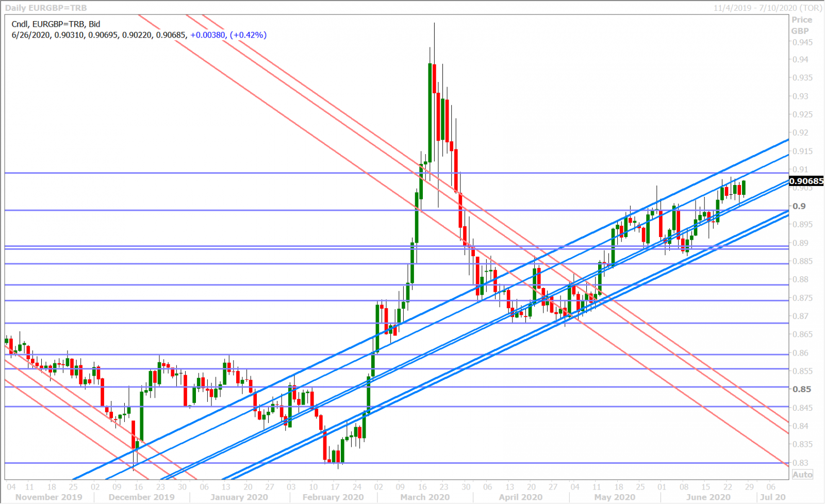Click the 0.895 price axis label
825x504 pixels.
tap(803, 225)
